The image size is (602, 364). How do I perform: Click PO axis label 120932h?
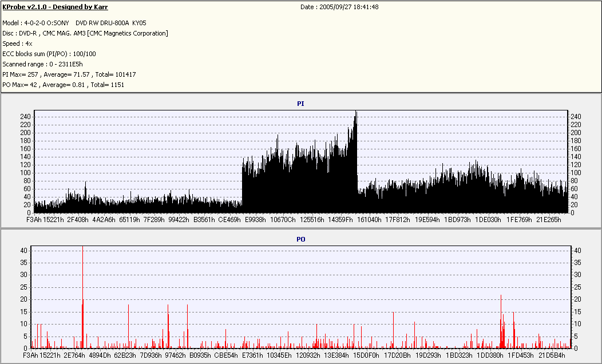pyautogui.click(x=308, y=355)
